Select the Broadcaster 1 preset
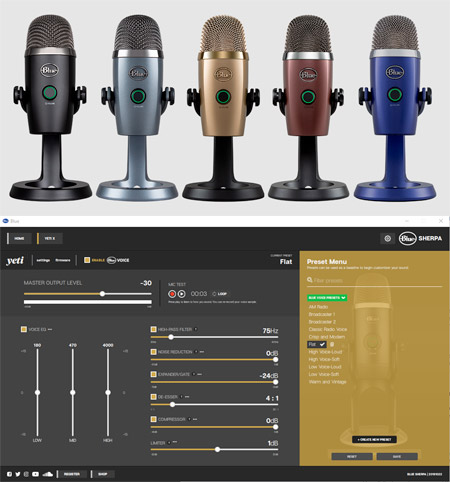This screenshot has width=450, height=482. click(x=322, y=314)
